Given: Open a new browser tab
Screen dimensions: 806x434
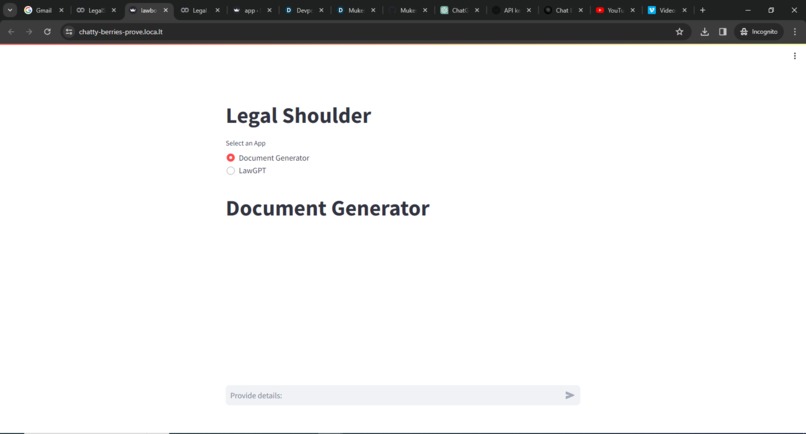Looking at the screenshot, I should 703,10.
